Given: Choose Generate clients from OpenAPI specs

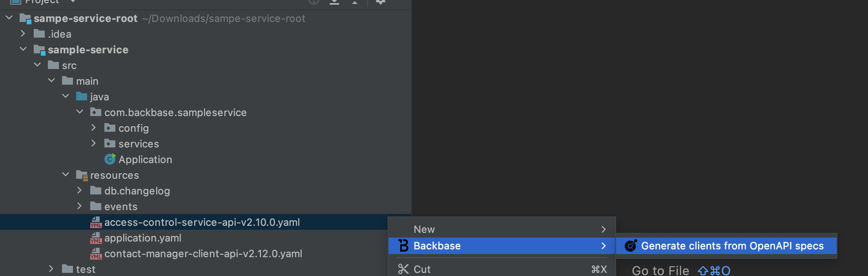Looking at the screenshot, I should [726, 246].
